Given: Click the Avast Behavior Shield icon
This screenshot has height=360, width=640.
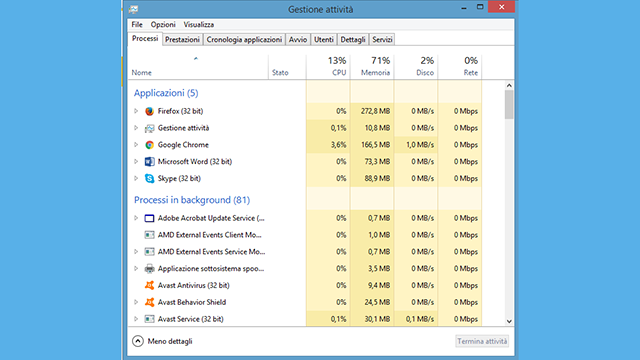Looking at the screenshot, I should (x=149, y=302).
